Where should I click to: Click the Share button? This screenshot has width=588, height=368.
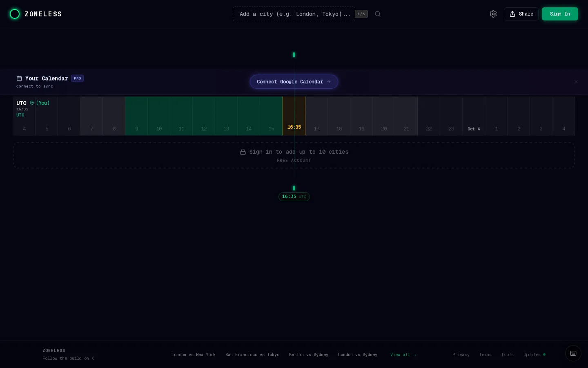pyautogui.click(x=521, y=14)
